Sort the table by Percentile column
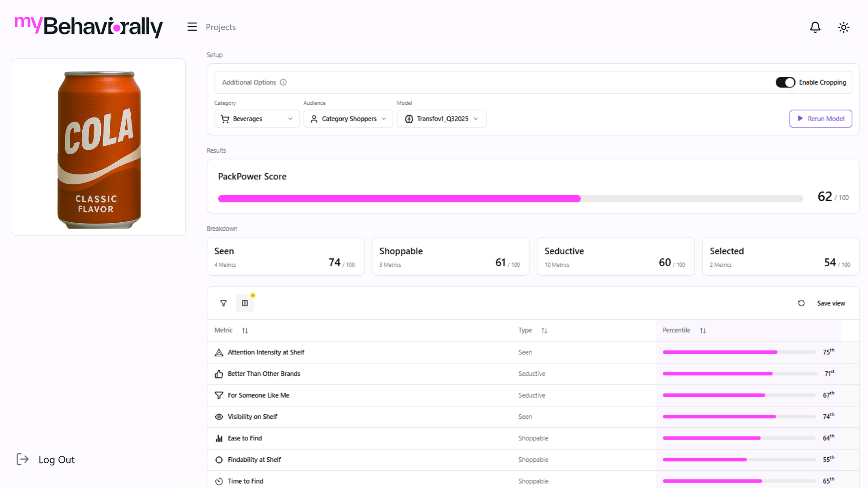Image resolution: width=868 pixels, height=488 pixels. (703, 331)
